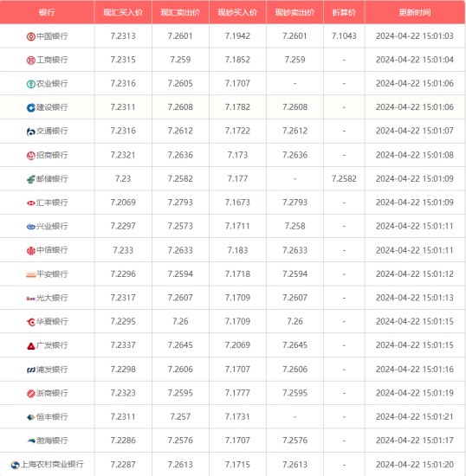Viewport: 466px width, 476px height.
Task: Open the 兴业银行 bank name link
Action: click(52, 226)
